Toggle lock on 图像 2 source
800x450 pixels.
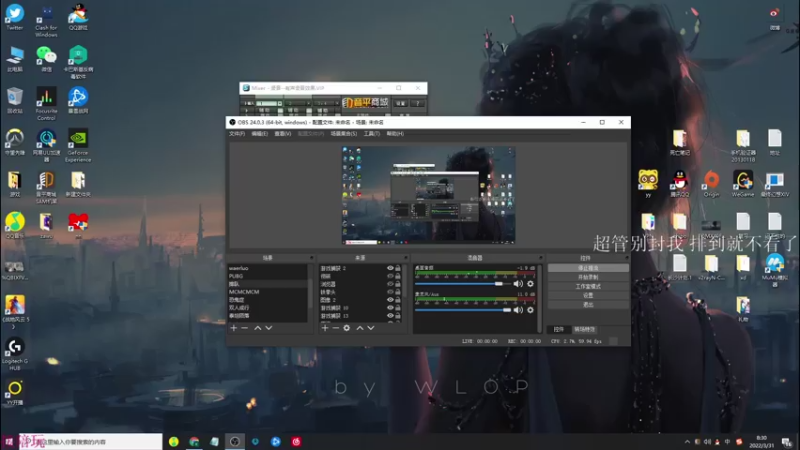coord(398,300)
